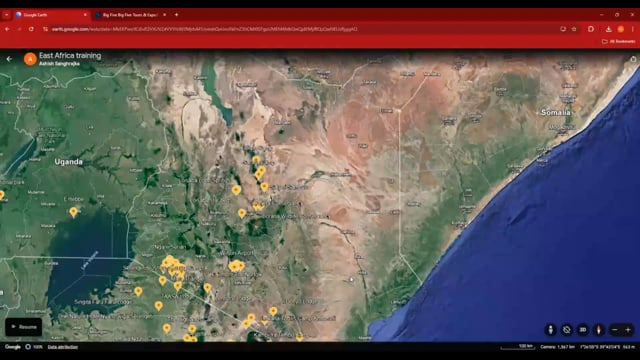640x360 pixels.
Task: Click the earth.google.com address bar
Action: click(302, 29)
